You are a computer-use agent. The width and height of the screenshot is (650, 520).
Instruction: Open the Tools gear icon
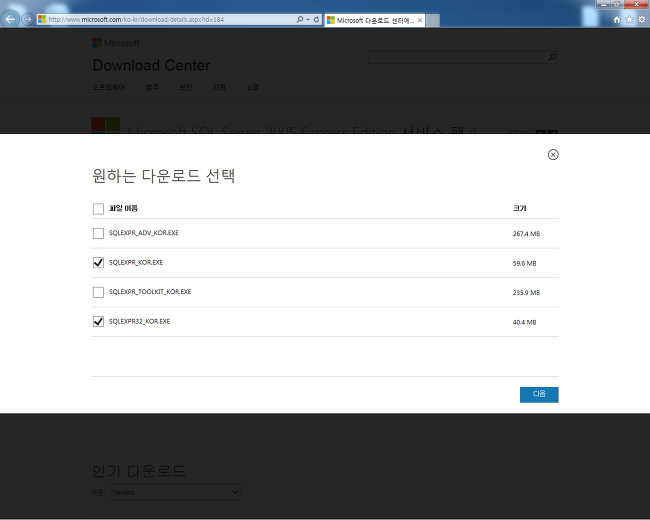(642, 19)
